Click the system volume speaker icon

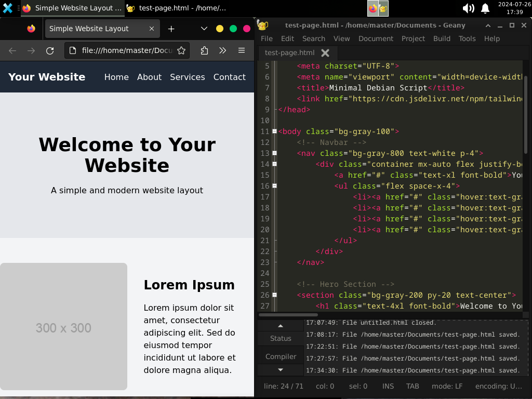[468, 8]
